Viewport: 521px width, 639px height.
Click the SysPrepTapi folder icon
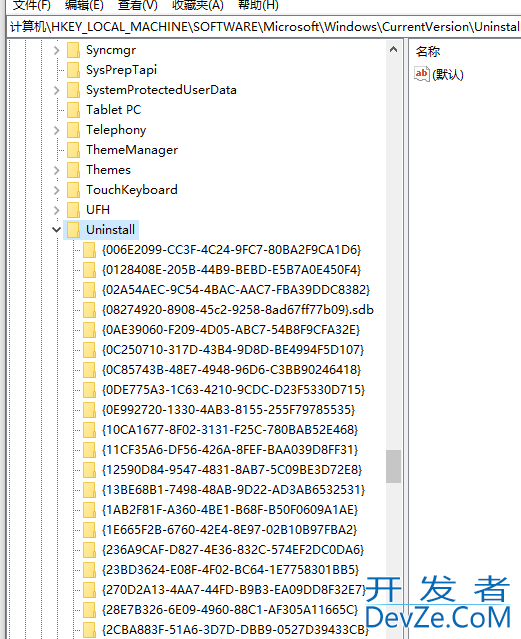point(73,70)
